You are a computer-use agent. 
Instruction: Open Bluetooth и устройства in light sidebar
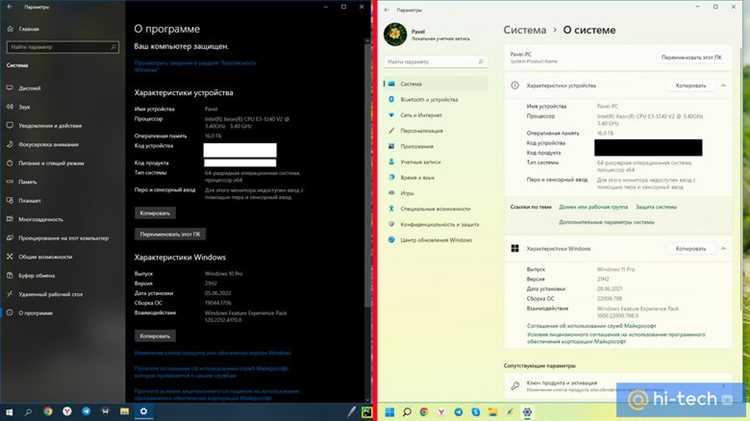pos(429,100)
